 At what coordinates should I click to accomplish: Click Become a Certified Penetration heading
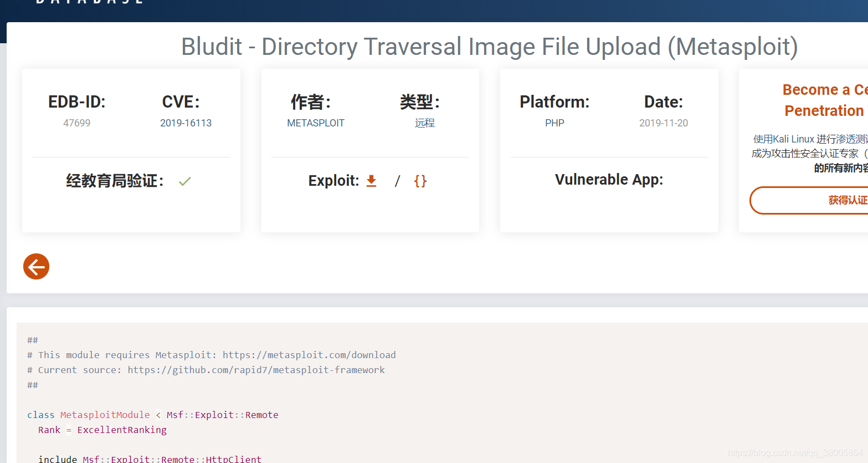pyautogui.click(x=825, y=100)
